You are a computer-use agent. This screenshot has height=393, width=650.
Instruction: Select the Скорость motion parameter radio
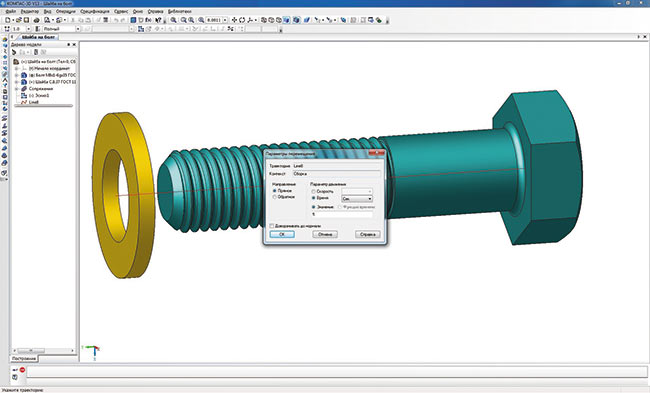(313, 192)
